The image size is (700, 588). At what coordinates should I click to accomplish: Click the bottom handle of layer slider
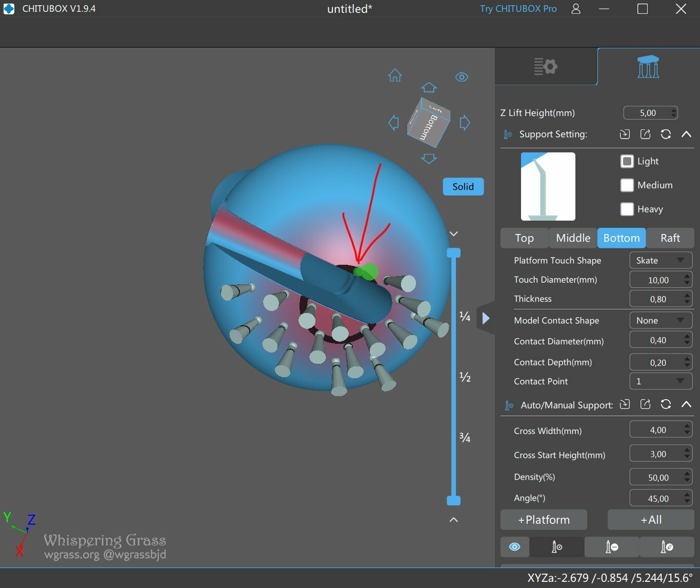pyautogui.click(x=453, y=500)
